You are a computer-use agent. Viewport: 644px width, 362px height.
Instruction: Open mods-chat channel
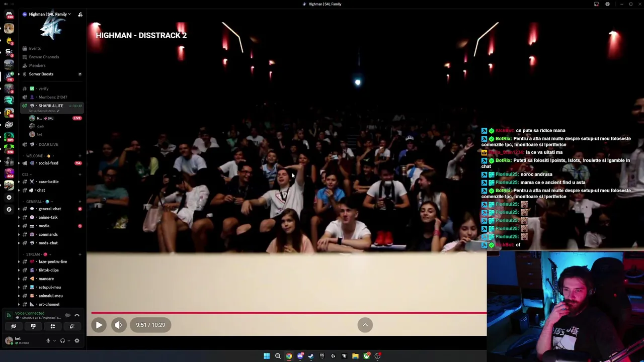(52, 243)
